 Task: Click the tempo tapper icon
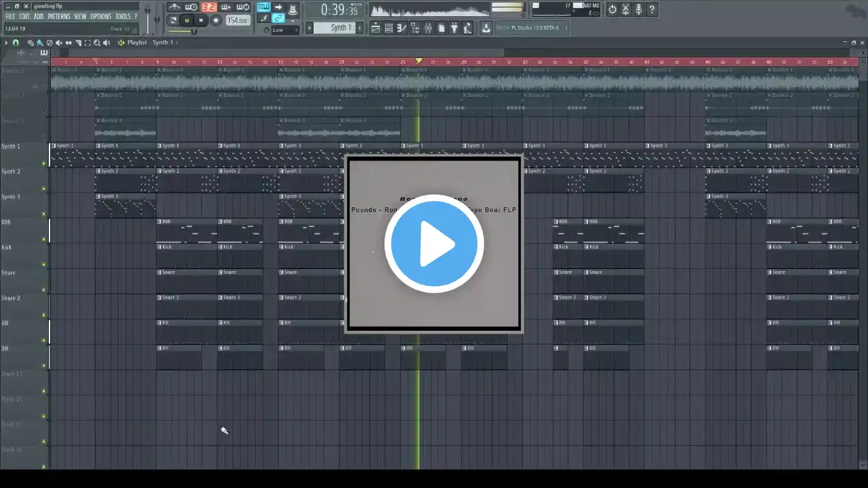[x=467, y=28]
